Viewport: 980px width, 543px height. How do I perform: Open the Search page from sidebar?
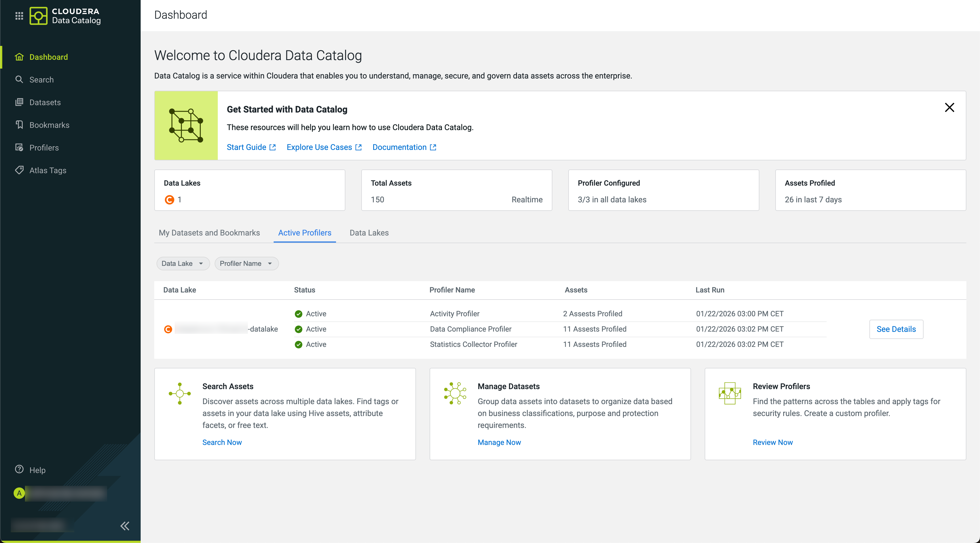pyautogui.click(x=41, y=79)
